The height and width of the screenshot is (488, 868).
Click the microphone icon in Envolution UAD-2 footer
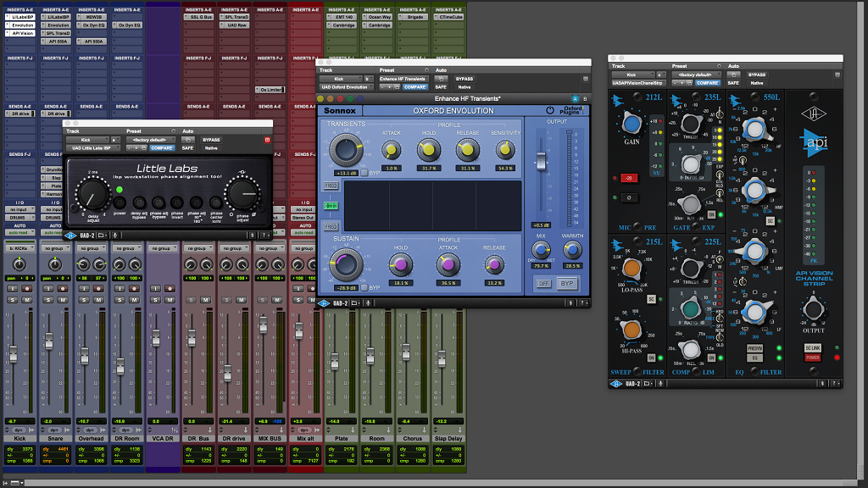[x=368, y=303]
